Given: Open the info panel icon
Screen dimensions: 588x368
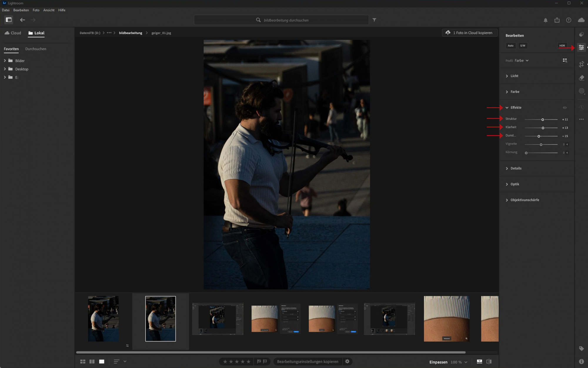Looking at the screenshot, I should (581, 362).
